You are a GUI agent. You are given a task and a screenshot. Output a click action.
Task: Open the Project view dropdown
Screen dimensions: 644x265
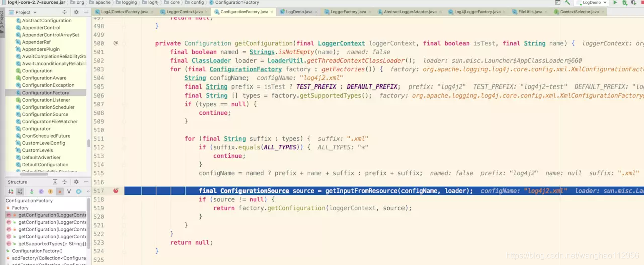[24, 12]
